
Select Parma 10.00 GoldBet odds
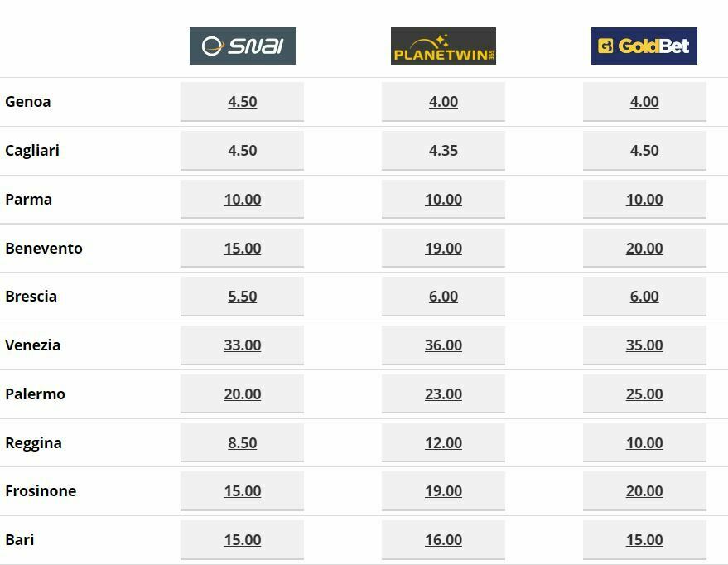(644, 199)
